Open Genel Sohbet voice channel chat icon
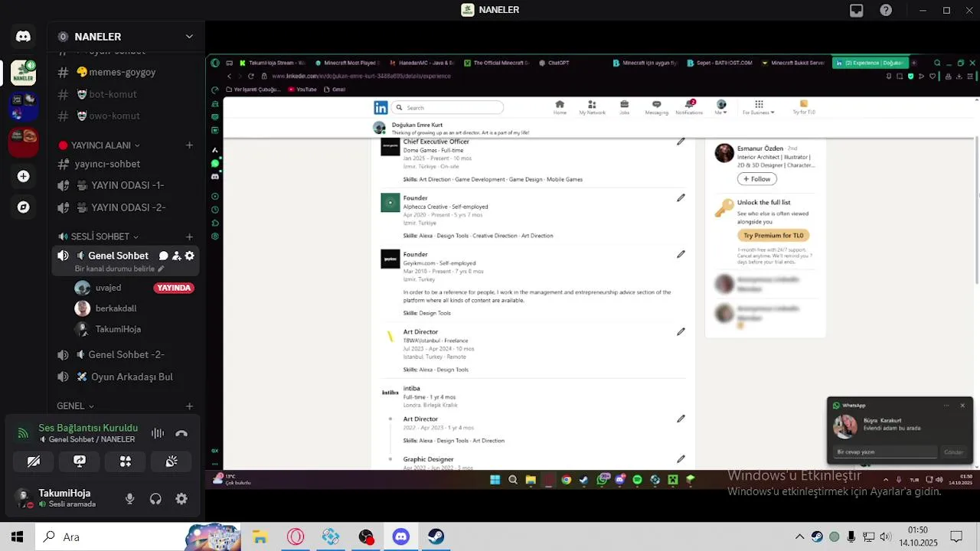Image resolution: width=980 pixels, height=551 pixels. point(163,256)
